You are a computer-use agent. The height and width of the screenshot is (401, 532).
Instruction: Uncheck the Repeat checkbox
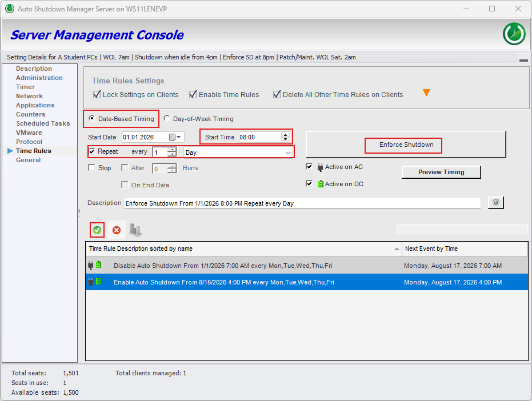pos(91,151)
